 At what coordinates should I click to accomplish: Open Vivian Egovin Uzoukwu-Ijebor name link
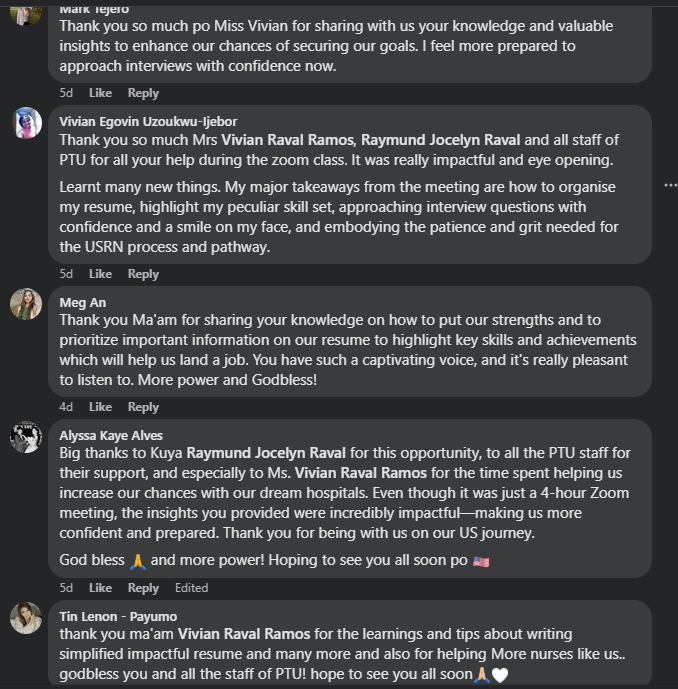[x=146, y=122]
